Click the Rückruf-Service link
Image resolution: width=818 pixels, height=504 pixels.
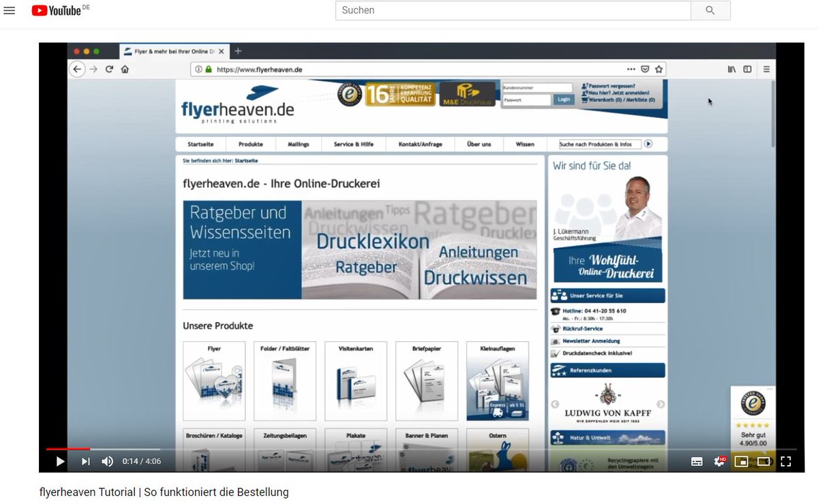(x=582, y=329)
